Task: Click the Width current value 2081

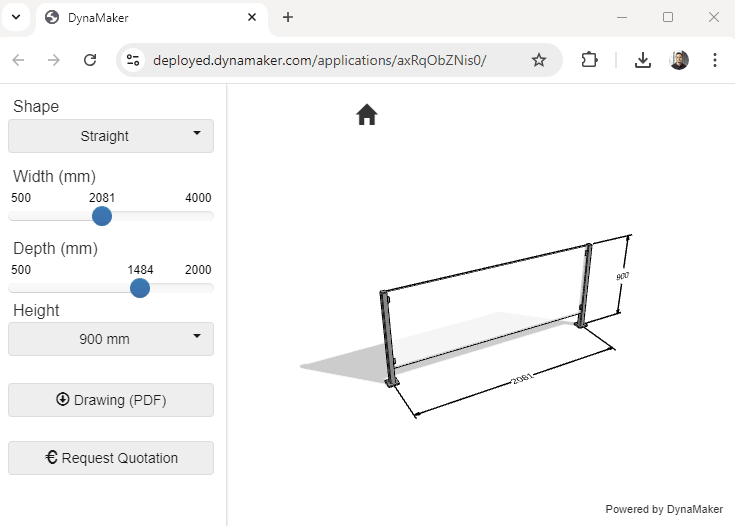Action: pos(102,198)
